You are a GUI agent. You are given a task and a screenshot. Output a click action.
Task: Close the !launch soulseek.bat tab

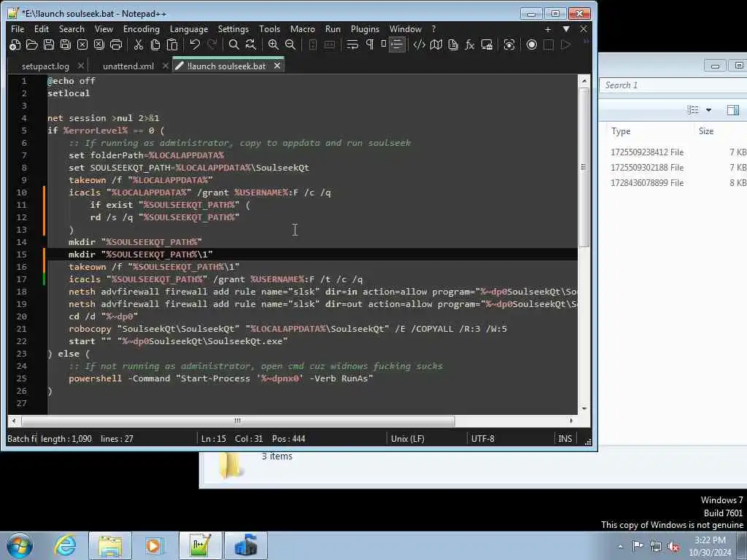[277, 66]
